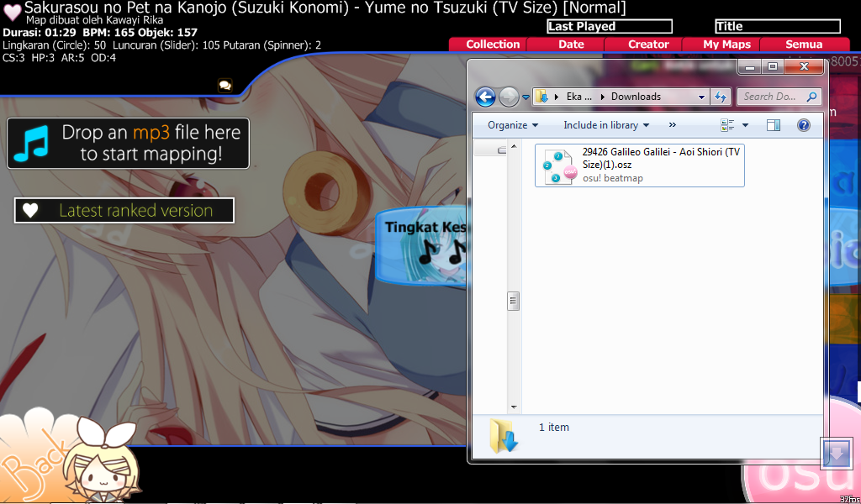Expand the toolbar overflow chevrons
861x504 pixels.
672,125
